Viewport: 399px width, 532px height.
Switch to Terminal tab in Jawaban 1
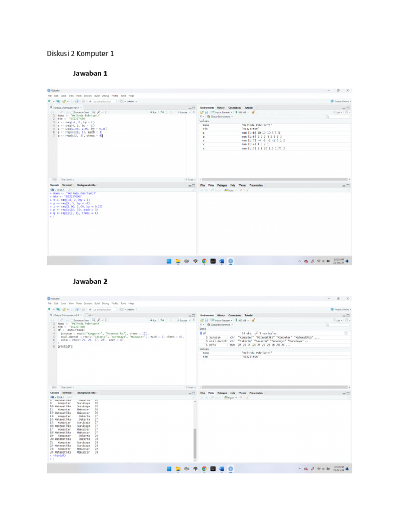coord(67,185)
